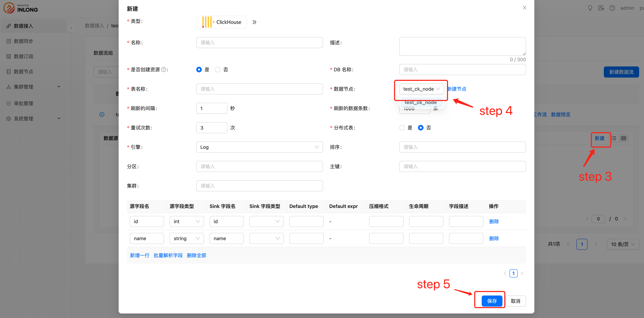Screen dimensions: 644x318
Task: Open the 引擎 Log dropdown
Action: pyautogui.click(x=259, y=147)
